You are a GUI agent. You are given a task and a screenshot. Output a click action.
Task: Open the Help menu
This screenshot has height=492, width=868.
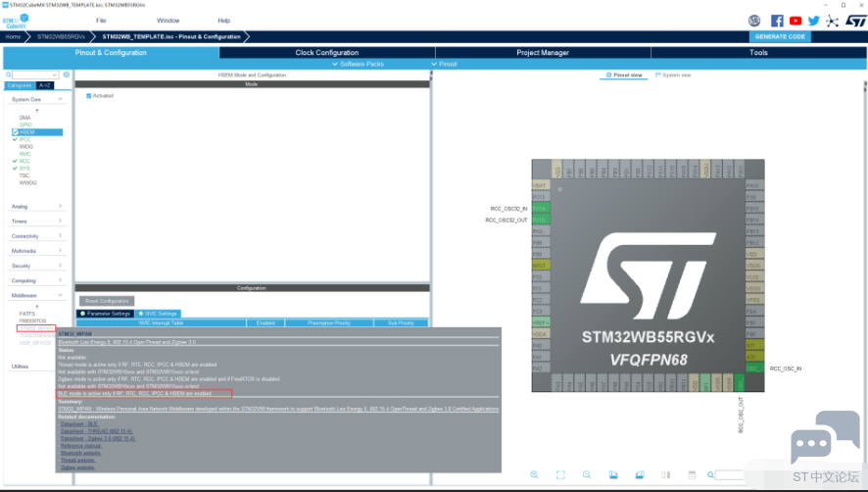click(x=223, y=21)
